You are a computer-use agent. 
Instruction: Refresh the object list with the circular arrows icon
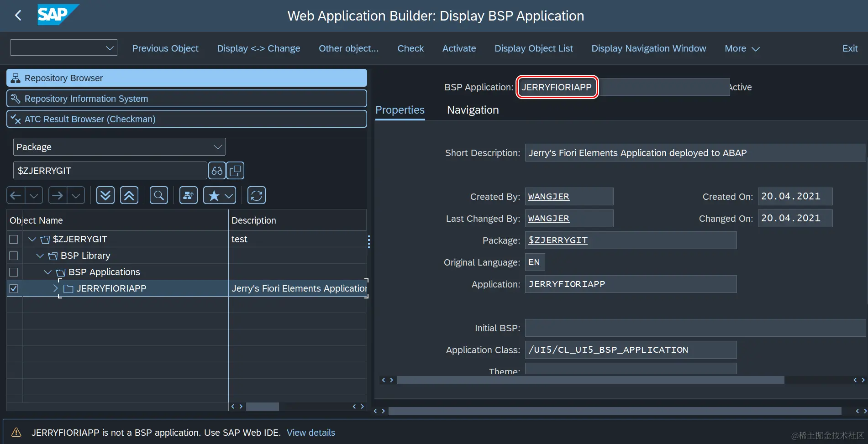[257, 196]
